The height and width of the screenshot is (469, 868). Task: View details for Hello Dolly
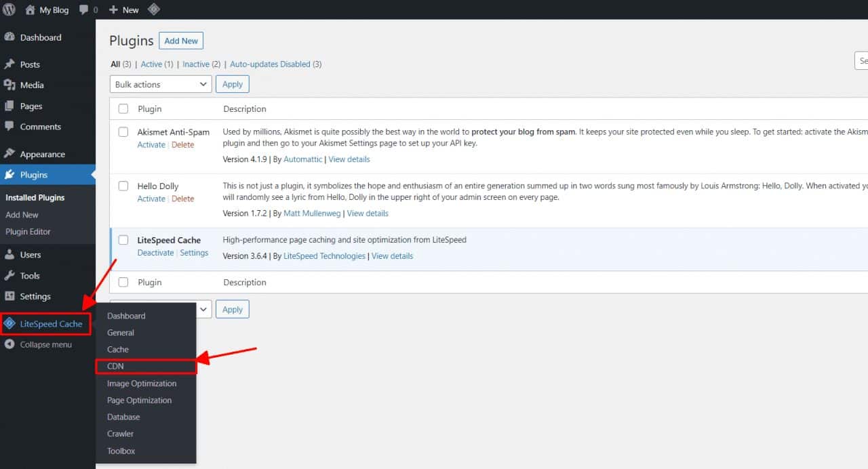click(368, 213)
